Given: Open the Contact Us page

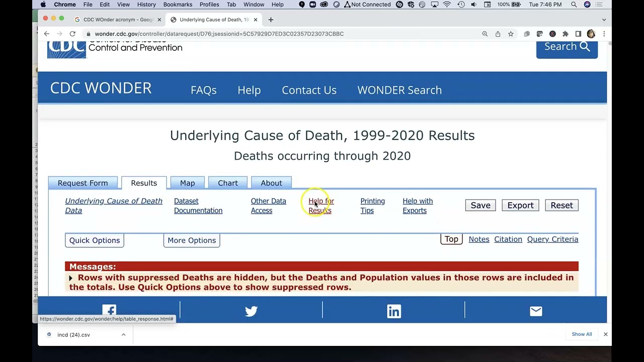Looking at the screenshot, I should (x=309, y=90).
